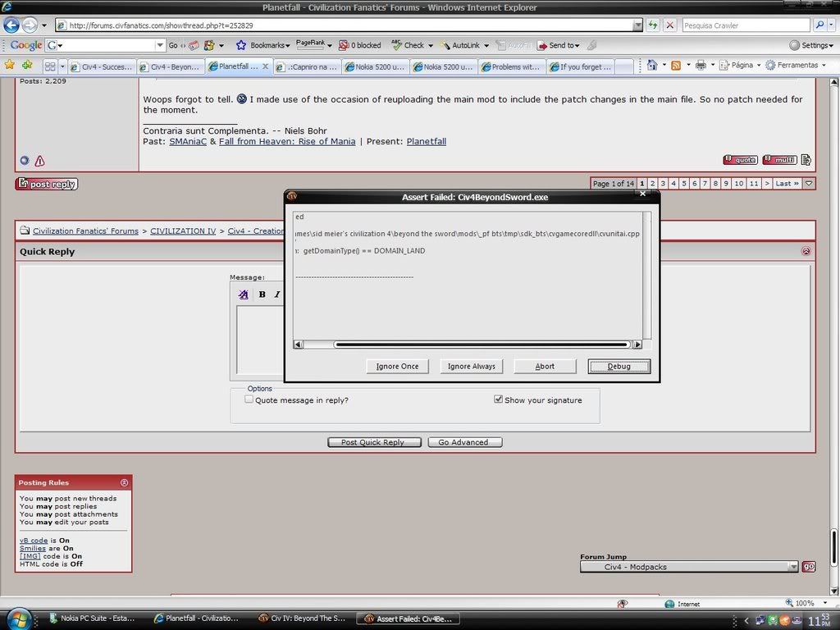The image size is (840, 630).
Task: Open Google toolbar Settings
Action: pos(811,45)
